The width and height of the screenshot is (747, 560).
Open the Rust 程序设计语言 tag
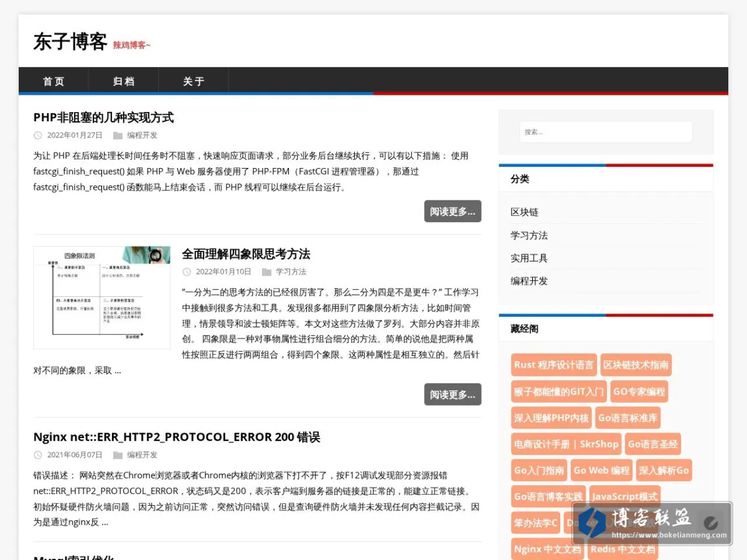tap(554, 365)
